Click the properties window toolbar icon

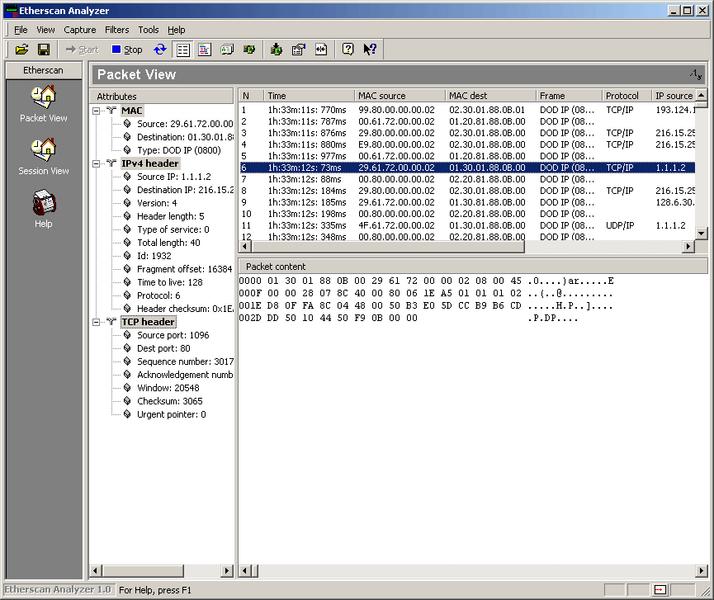[x=298, y=49]
